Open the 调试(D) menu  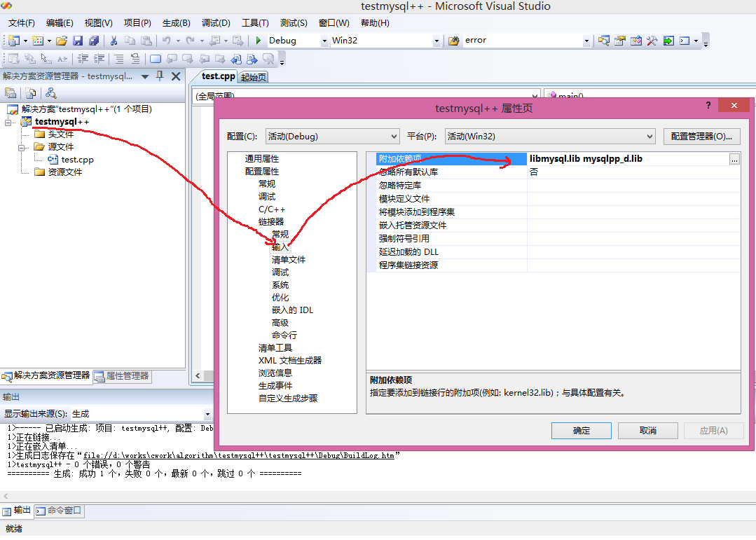(216, 22)
